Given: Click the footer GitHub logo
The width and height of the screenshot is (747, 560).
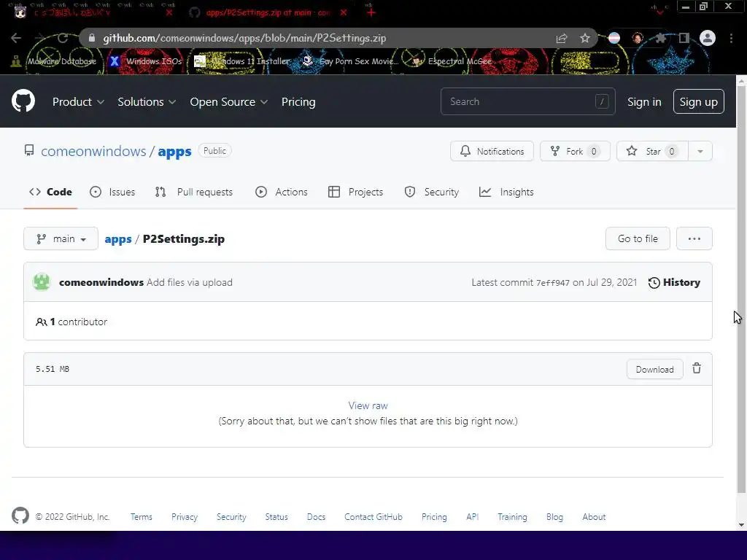Looking at the screenshot, I should [x=20, y=516].
